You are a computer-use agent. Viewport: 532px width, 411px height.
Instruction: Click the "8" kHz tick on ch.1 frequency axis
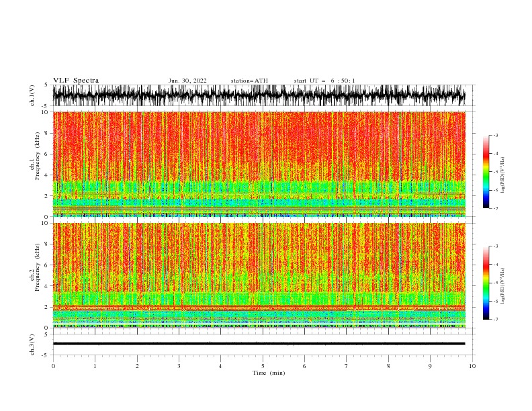click(x=46, y=133)
